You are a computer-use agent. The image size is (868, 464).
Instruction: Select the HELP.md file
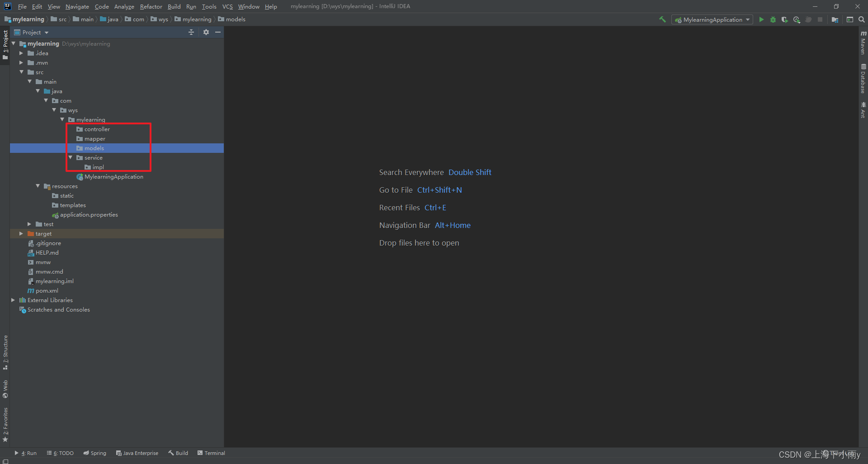click(43, 253)
